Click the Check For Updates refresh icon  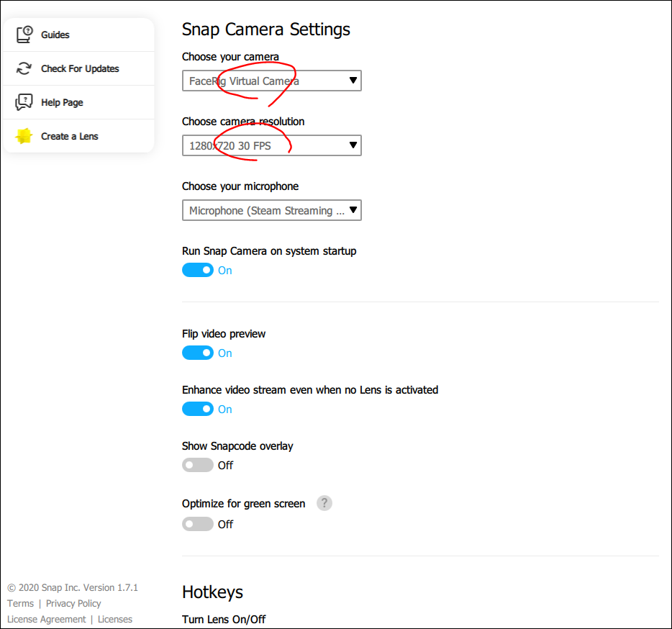click(x=24, y=68)
